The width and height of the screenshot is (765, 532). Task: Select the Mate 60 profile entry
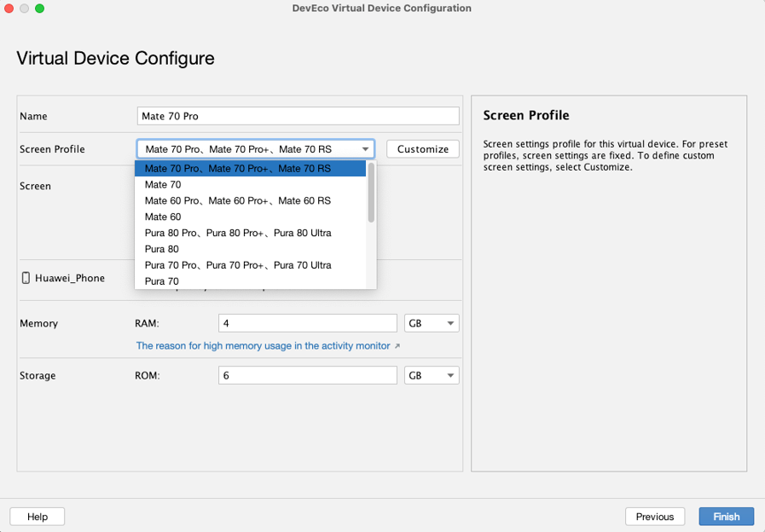250,217
